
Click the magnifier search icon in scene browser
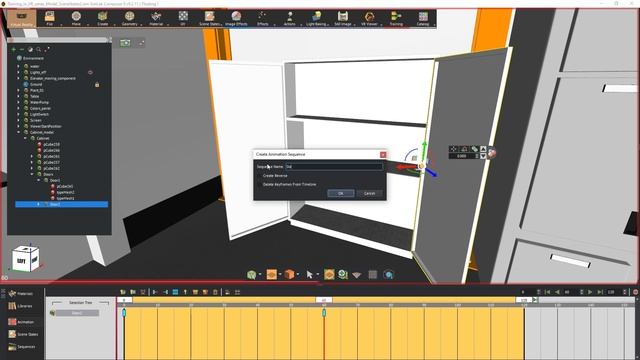tap(39, 49)
